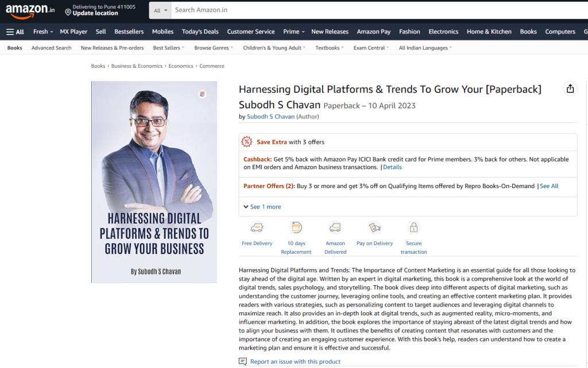
Task: Click the 10 days Replacement icon
Action: click(x=296, y=228)
